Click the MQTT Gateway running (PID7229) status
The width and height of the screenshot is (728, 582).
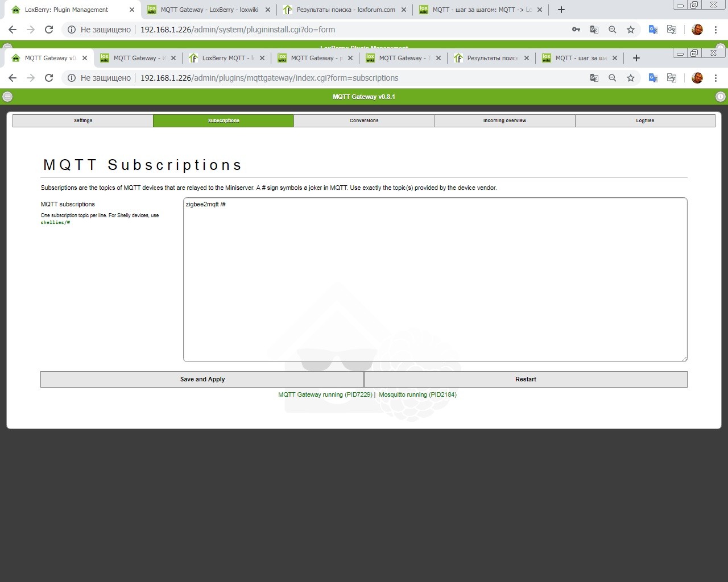click(325, 394)
